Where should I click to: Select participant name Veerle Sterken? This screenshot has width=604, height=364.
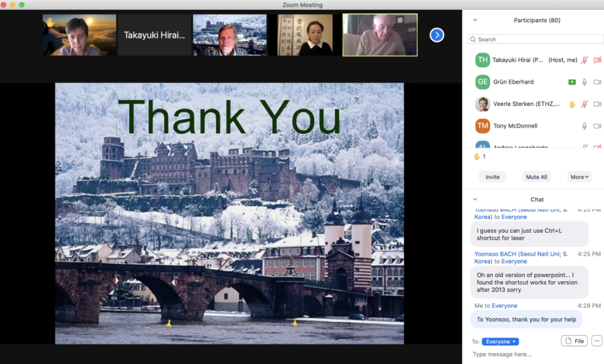point(526,104)
